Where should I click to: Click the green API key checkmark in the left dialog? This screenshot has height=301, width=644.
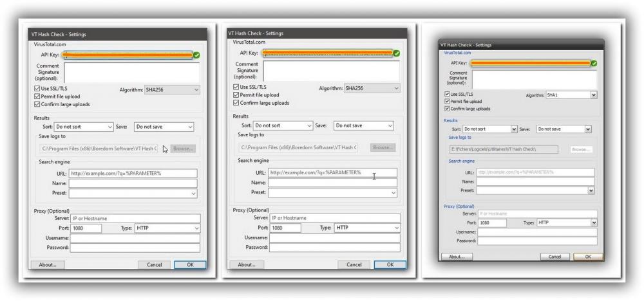[196, 55]
